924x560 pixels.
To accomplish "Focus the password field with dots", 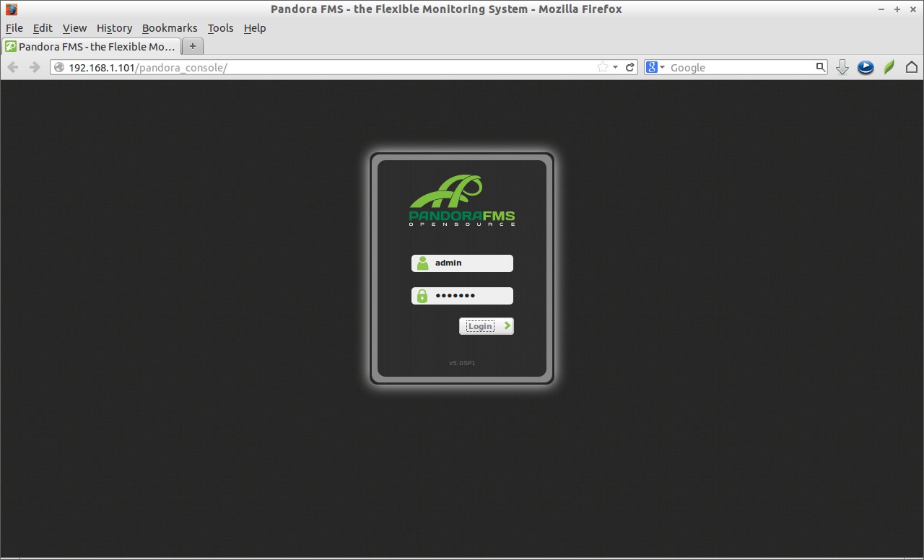I will coord(462,296).
